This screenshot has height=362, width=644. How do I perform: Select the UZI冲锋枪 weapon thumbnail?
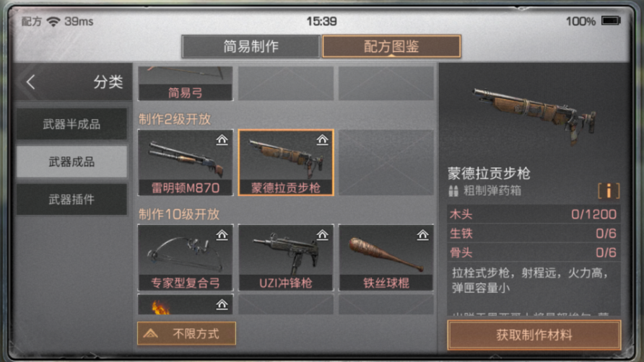pos(286,257)
